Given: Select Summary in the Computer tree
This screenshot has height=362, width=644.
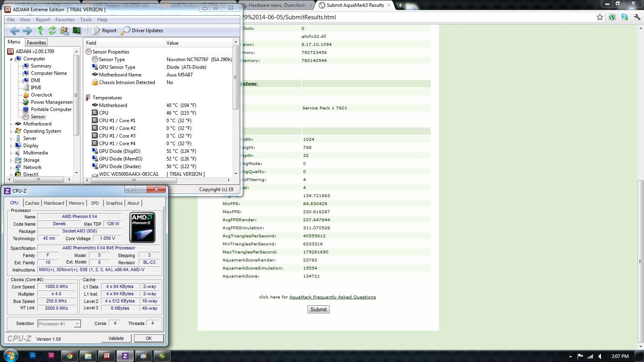Looking at the screenshot, I should pyautogui.click(x=37, y=66).
